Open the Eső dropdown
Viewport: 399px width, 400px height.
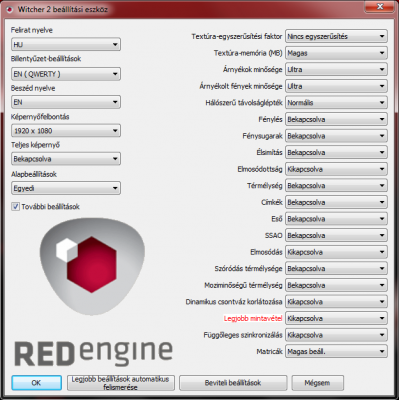click(x=336, y=219)
